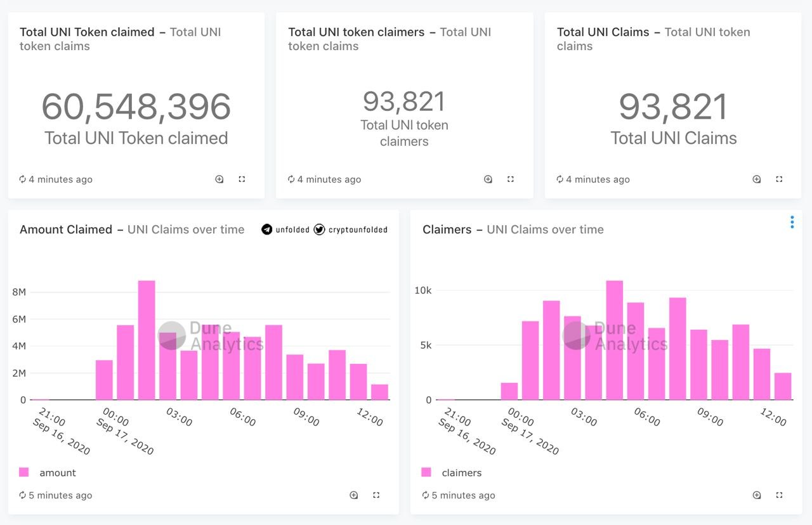Click the 8M axis label in Amount Claimed chart
812x525 pixels.
[19, 292]
